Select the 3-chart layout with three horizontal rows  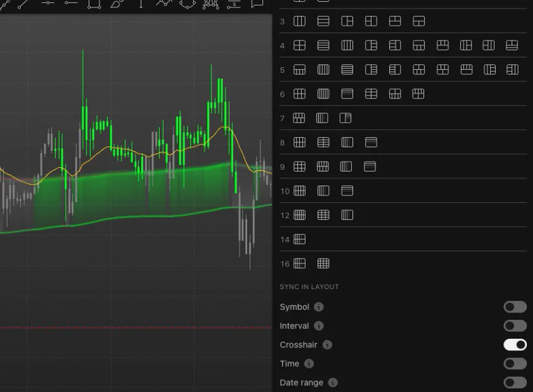coord(323,21)
